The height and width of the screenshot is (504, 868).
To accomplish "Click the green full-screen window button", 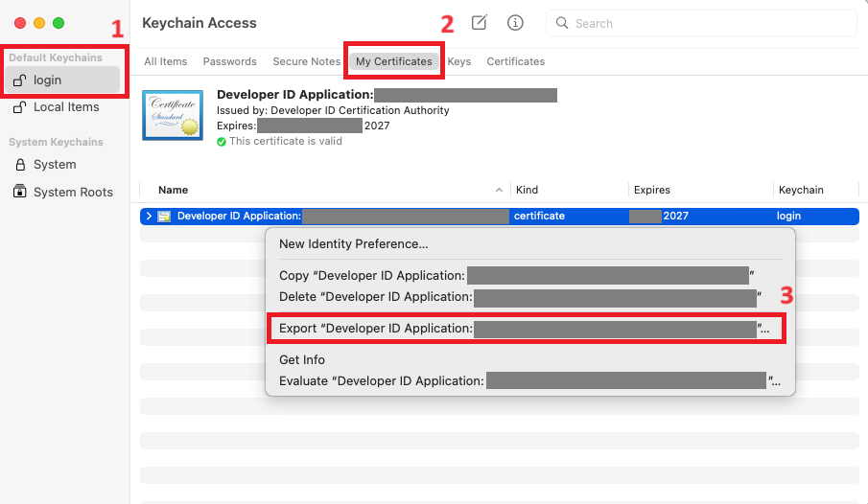I will (59, 23).
